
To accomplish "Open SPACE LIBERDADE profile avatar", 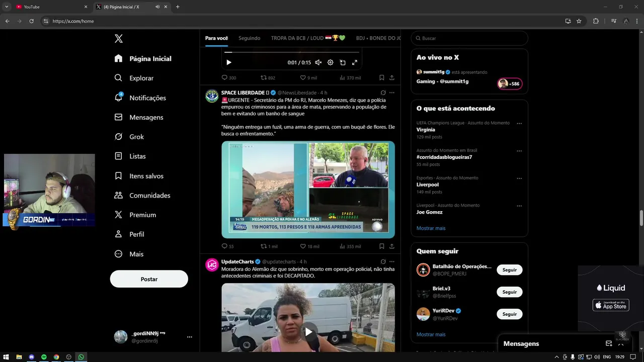I will pos(212,96).
